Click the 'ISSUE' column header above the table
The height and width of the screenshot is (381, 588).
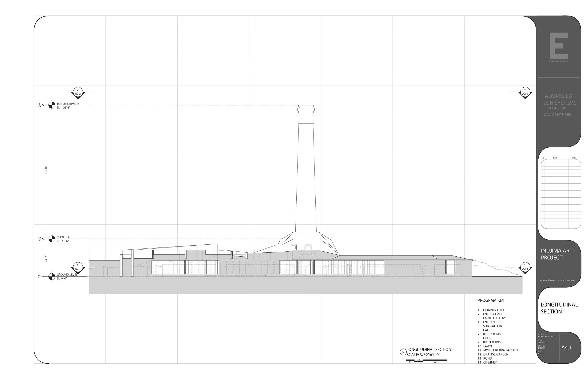point(555,158)
